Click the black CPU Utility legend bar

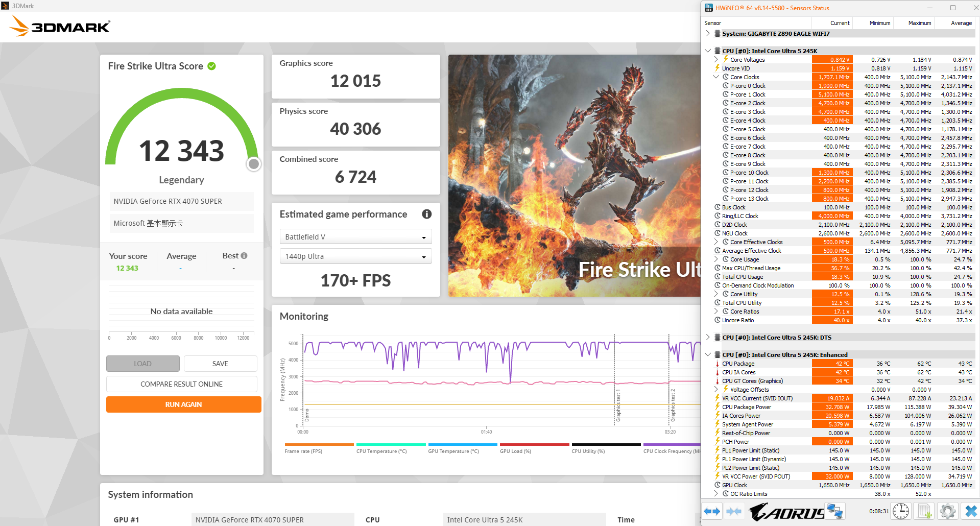(606, 444)
